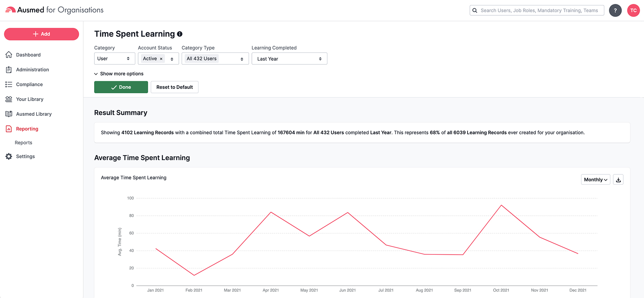The image size is (644, 298).
Task: Click the search magnifier icon
Action: coord(475,10)
